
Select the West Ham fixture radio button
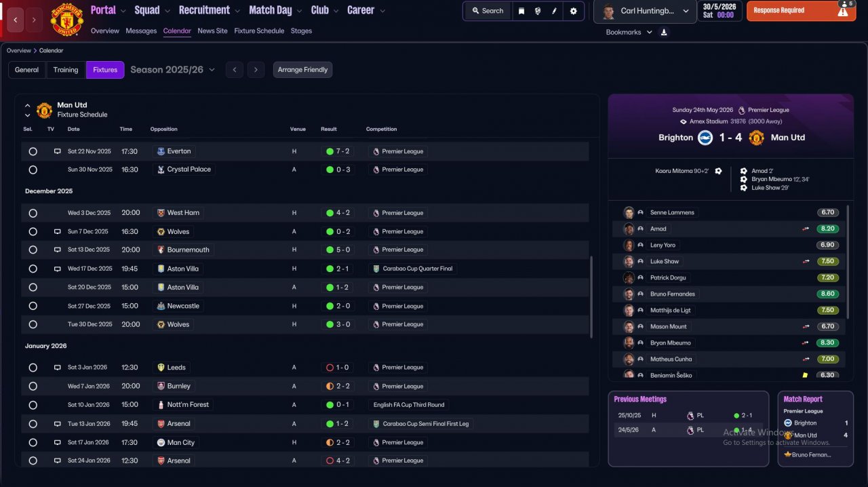(33, 213)
